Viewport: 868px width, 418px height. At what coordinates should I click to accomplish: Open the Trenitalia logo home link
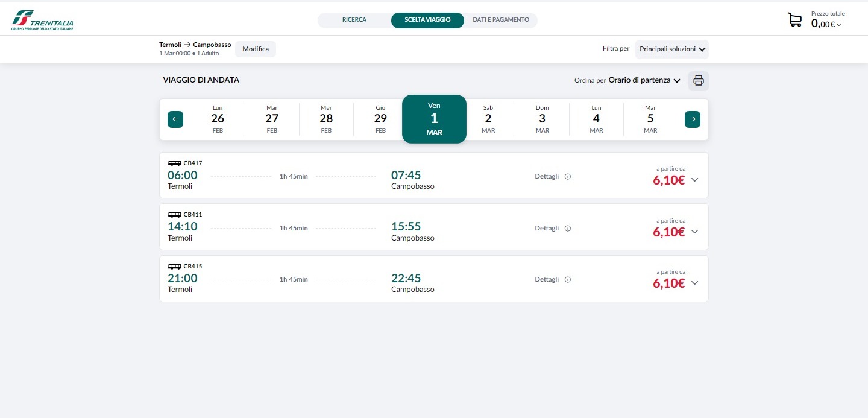pyautogui.click(x=42, y=20)
